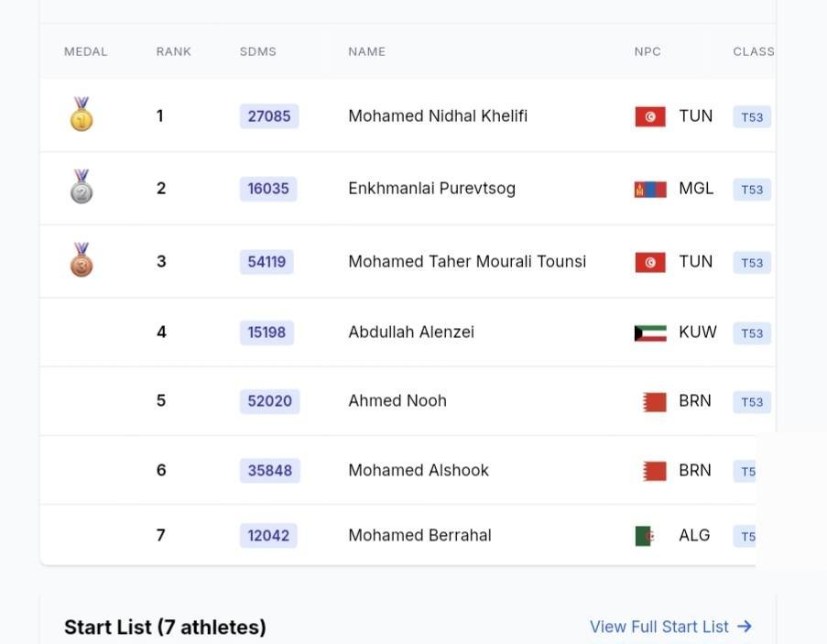Click Bahrain flag beside Ahmed Nooh
This screenshot has height=644, width=827.
(x=654, y=401)
